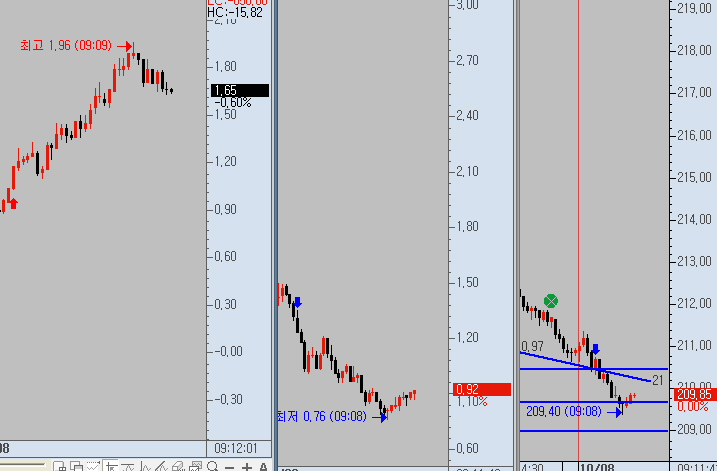
Task: Click the second overlapping-windows icon in bottom toolbar
Action: pos(75,466)
